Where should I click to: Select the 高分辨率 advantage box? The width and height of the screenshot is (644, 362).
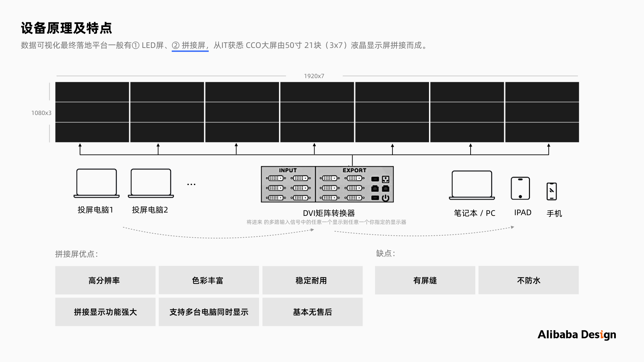tap(105, 280)
